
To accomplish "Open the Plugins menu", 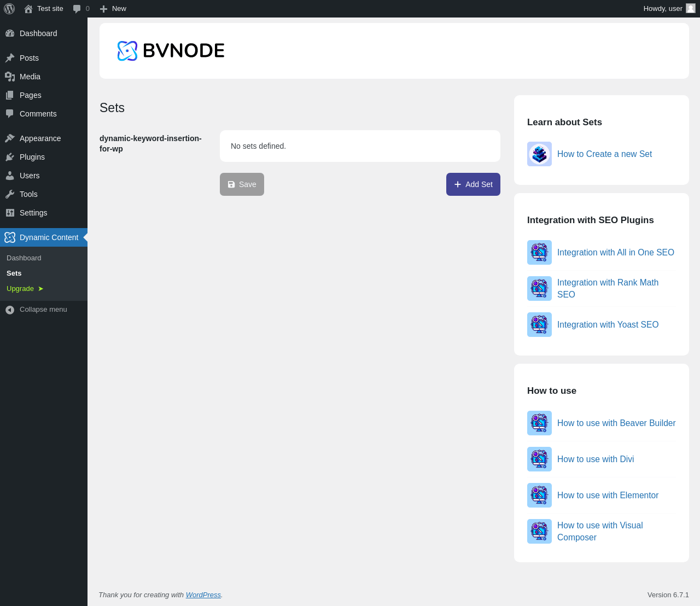I will pyautogui.click(x=44, y=157).
